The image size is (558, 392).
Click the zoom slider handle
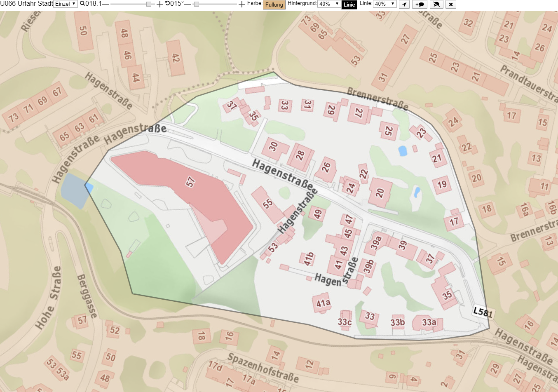(149, 4)
